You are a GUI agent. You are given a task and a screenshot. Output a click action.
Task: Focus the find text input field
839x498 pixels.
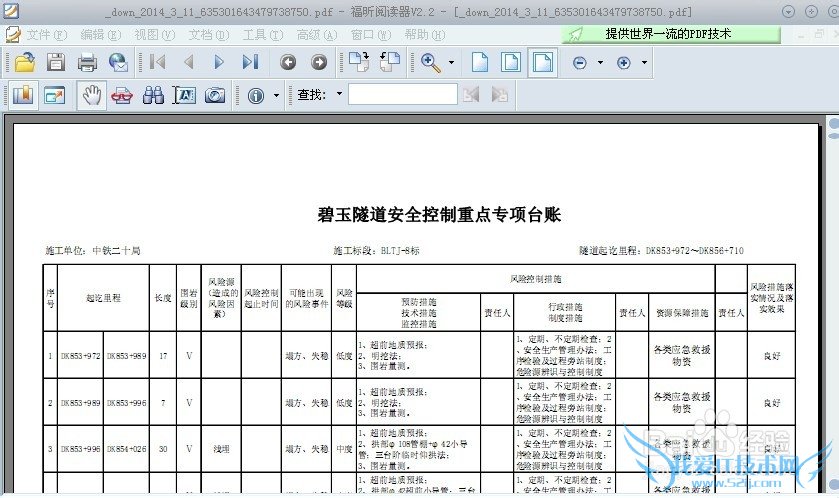[403, 94]
